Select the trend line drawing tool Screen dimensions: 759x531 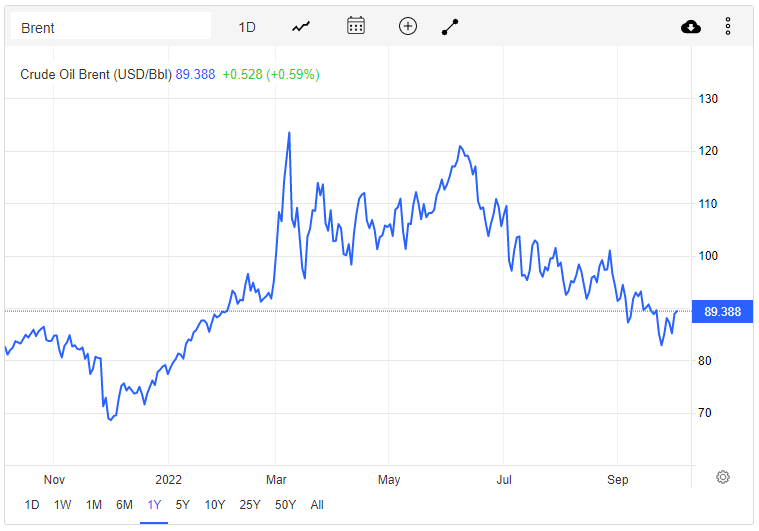(x=450, y=27)
